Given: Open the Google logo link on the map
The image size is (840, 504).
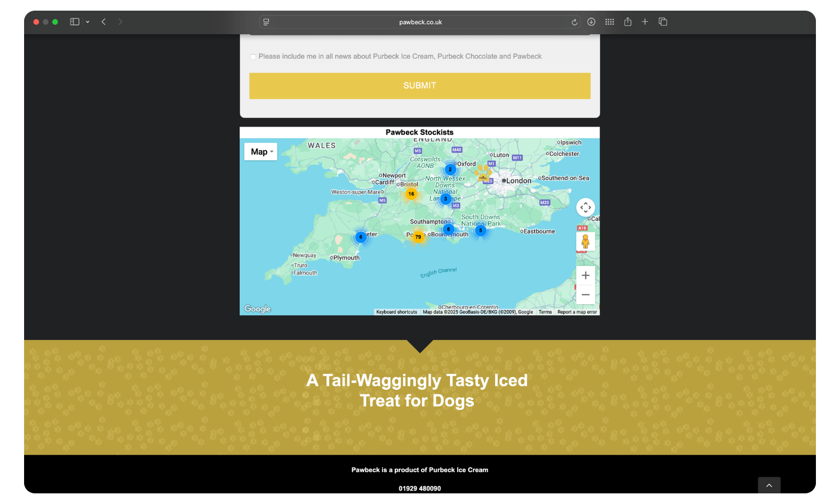Looking at the screenshot, I should tap(258, 309).
